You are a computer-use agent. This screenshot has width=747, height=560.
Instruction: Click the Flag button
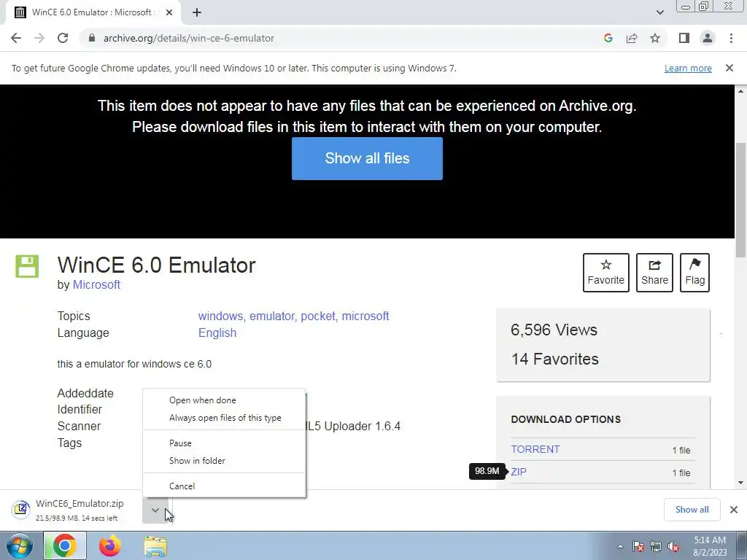point(694,273)
